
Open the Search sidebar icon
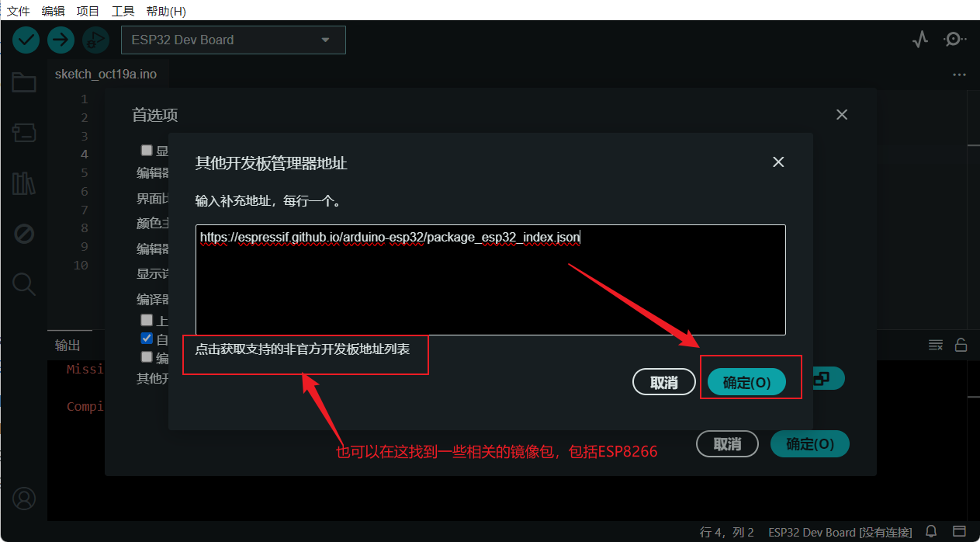pos(24,284)
